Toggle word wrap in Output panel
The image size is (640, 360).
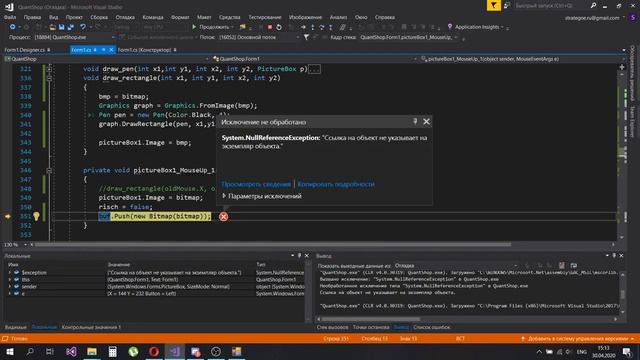pyautogui.click(x=574, y=265)
